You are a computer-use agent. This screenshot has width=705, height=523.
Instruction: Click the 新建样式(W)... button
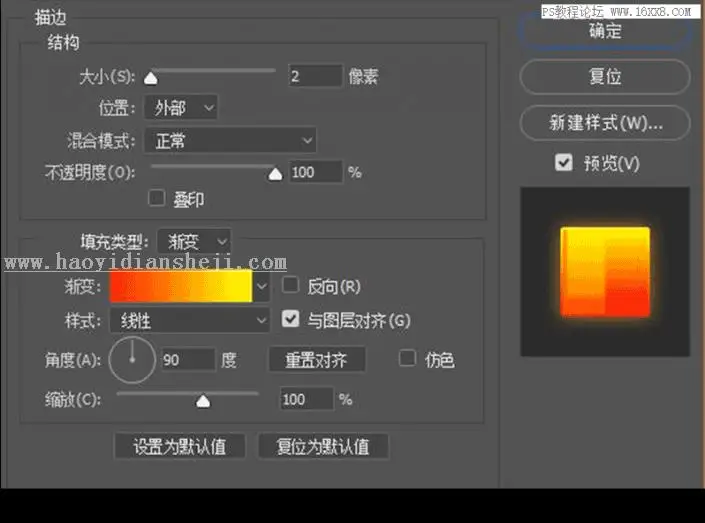point(605,122)
